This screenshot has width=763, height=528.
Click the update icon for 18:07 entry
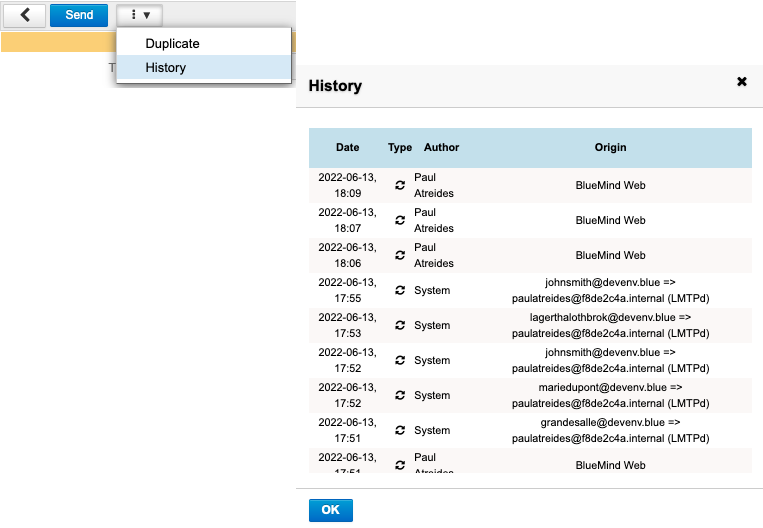(x=400, y=221)
